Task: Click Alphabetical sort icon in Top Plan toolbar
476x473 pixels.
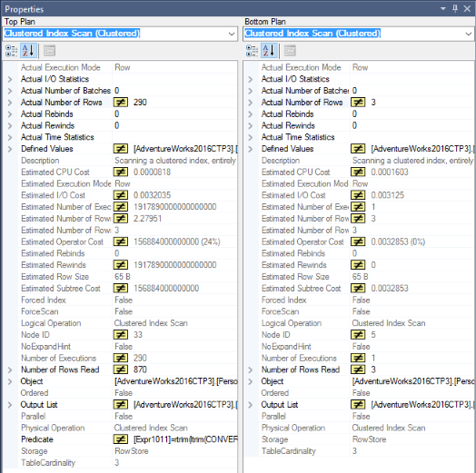Action: [x=28, y=51]
